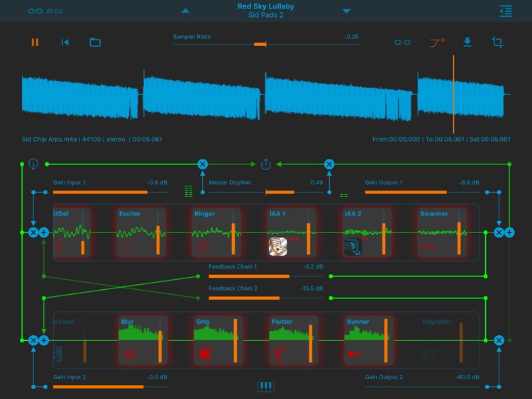
Task: Adjust the Master Dry/Wet slider
Action: [266, 192]
